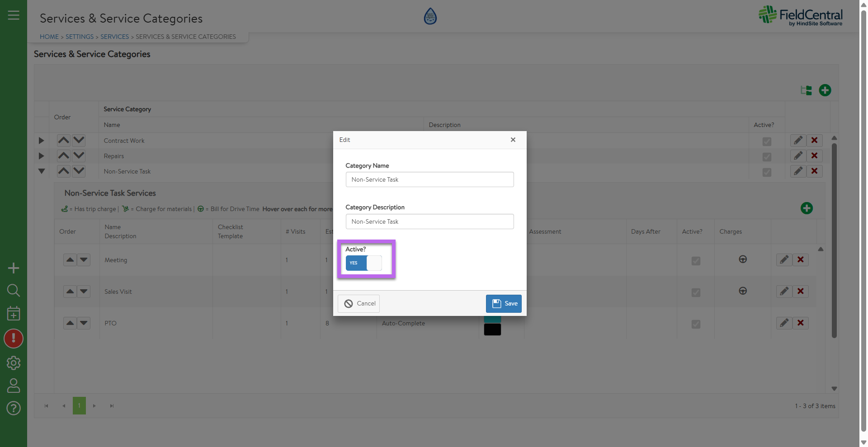The image size is (868, 447).
Task: Expand the Contract Work category row
Action: pos(41,141)
